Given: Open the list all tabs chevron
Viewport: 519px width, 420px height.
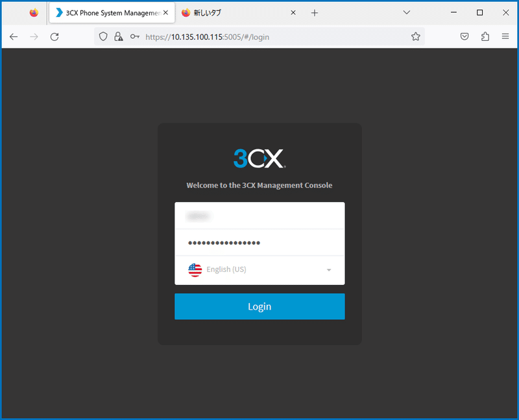Looking at the screenshot, I should pos(407,12).
